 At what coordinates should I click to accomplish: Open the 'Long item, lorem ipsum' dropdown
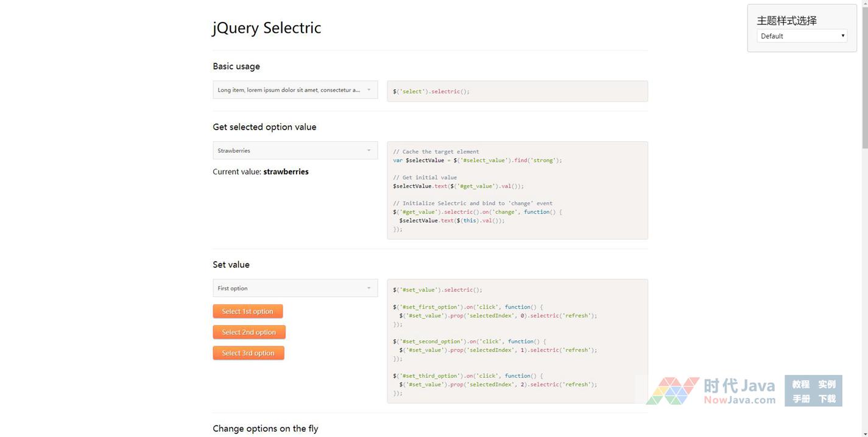click(289, 90)
